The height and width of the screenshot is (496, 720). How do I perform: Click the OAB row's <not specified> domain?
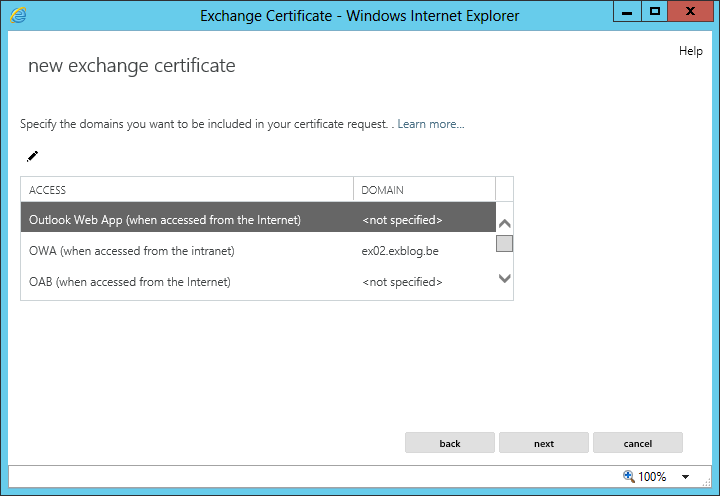coord(402,282)
